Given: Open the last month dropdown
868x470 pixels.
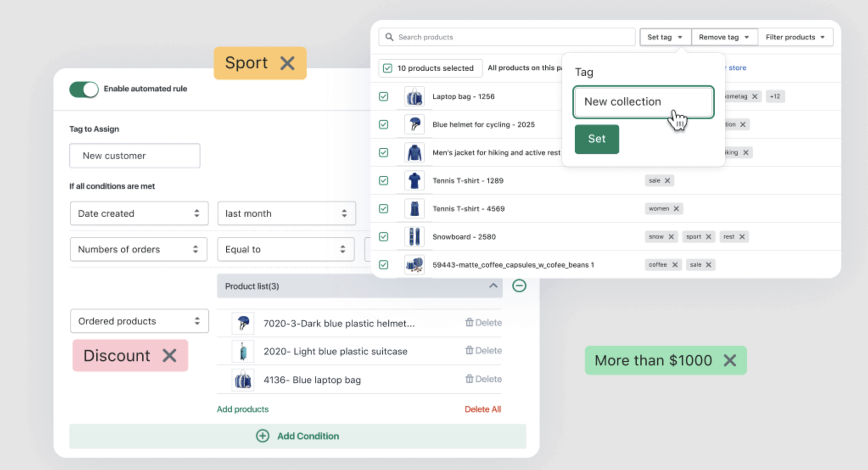Looking at the screenshot, I should tap(286, 213).
